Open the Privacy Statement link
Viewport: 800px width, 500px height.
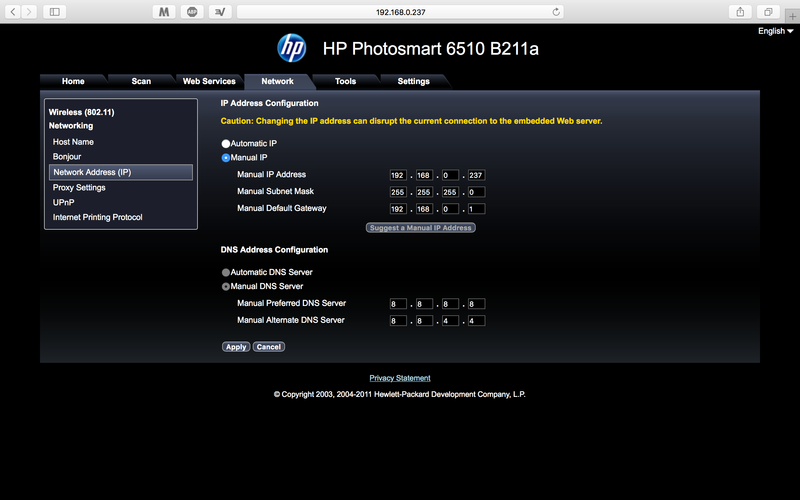(400, 378)
